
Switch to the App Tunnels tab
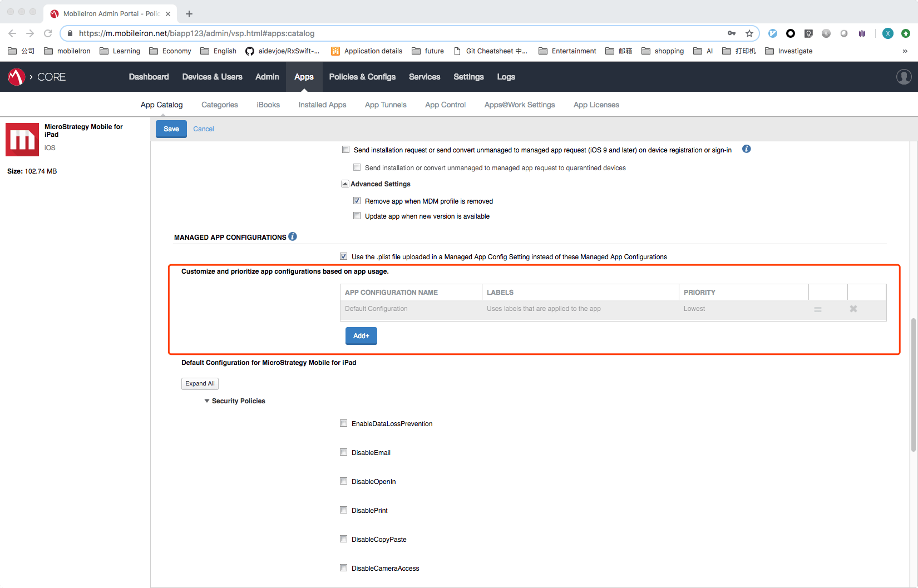[x=386, y=105]
